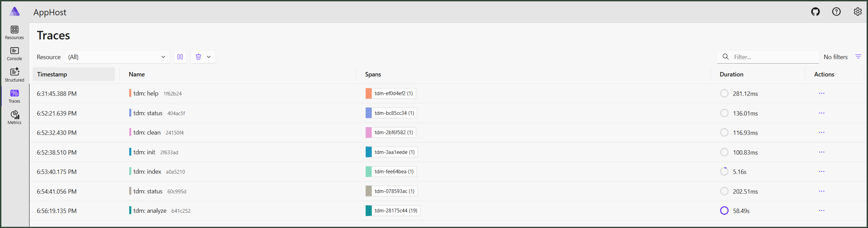Open the settings gear

[x=858, y=12]
